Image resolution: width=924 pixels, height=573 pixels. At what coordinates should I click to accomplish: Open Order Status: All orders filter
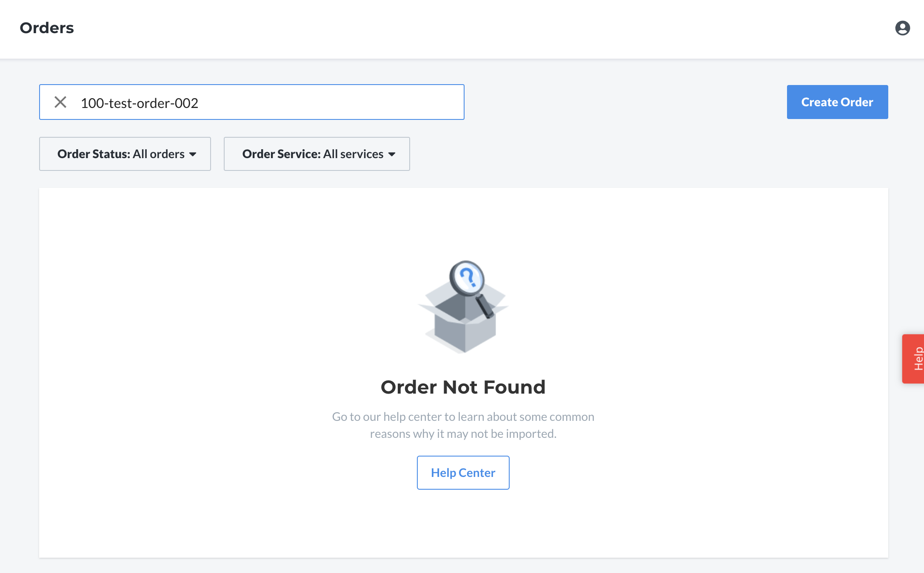pos(125,154)
